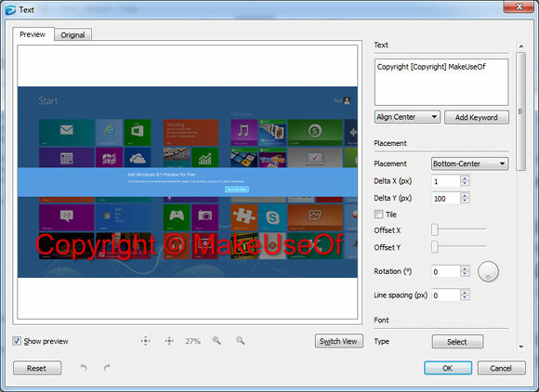Screen dimensions: 539x392
Task: Zoom in the preview with plus magnifier
Action: pyautogui.click(x=217, y=341)
